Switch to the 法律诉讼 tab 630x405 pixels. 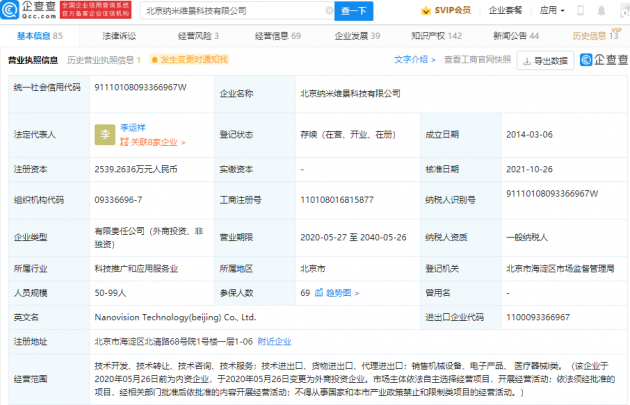click(x=118, y=36)
